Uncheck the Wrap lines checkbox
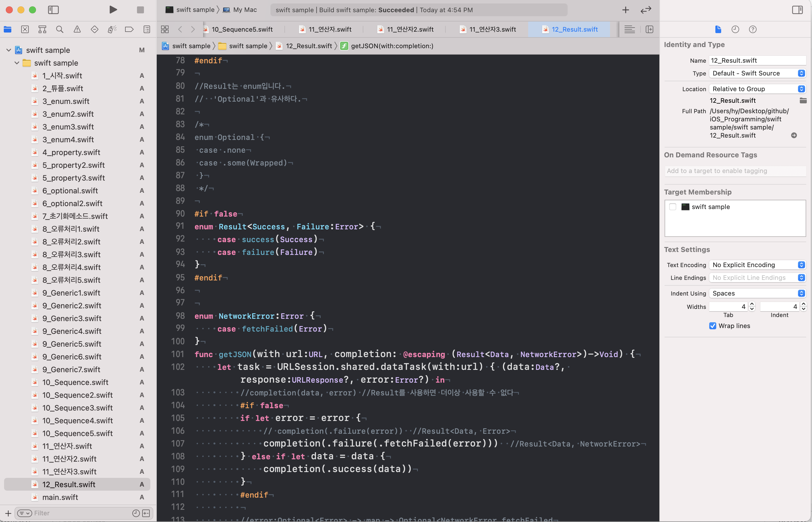This screenshot has width=812, height=522. pos(713,326)
